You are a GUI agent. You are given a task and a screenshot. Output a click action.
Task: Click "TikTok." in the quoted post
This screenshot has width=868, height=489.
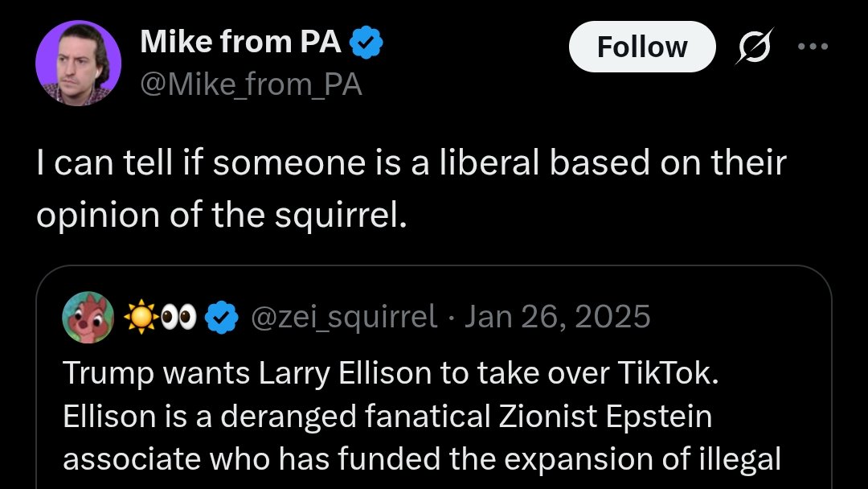pyautogui.click(x=668, y=372)
